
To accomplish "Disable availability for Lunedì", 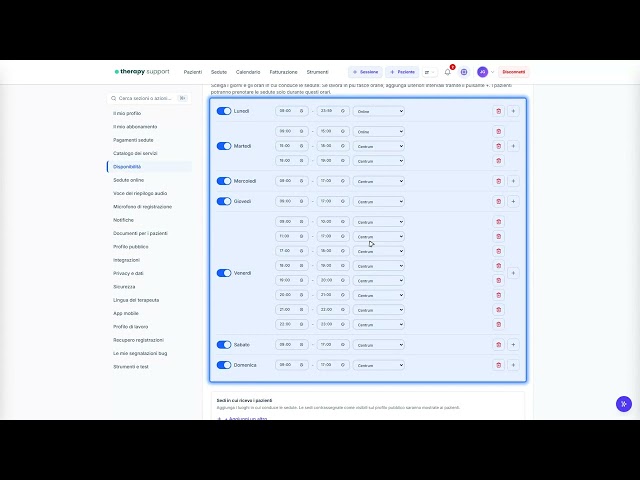I will point(224,111).
